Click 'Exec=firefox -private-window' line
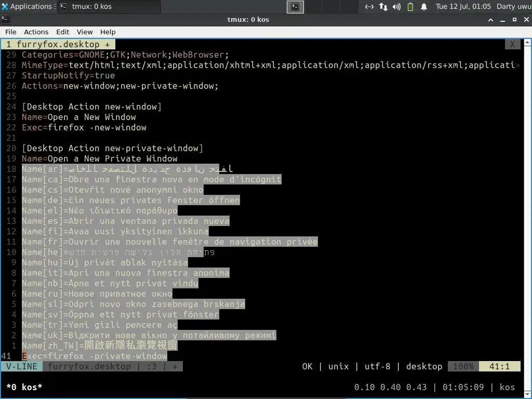This screenshot has width=532, height=399. click(95, 356)
